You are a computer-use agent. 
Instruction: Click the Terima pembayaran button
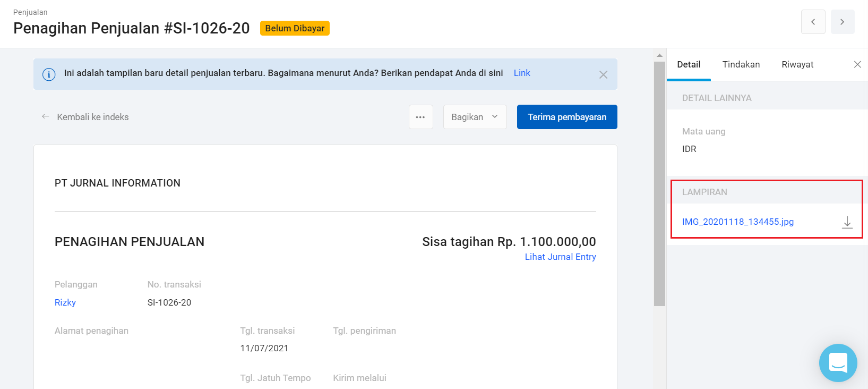pos(566,117)
